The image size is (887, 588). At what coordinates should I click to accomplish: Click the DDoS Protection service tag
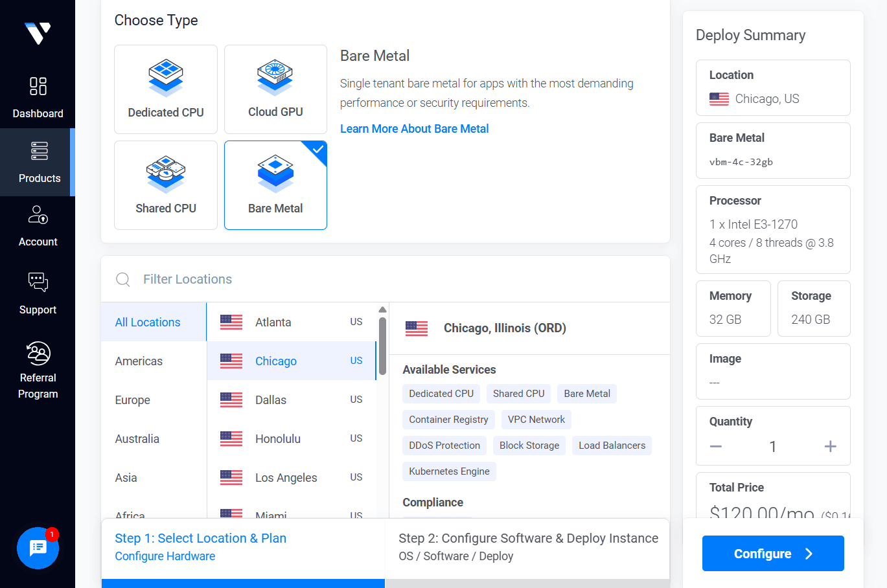444,446
